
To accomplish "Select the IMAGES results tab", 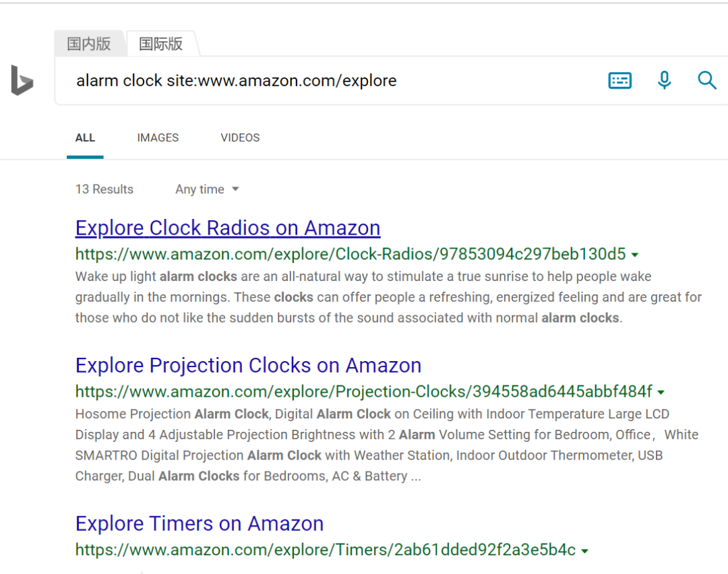I will point(158,138).
